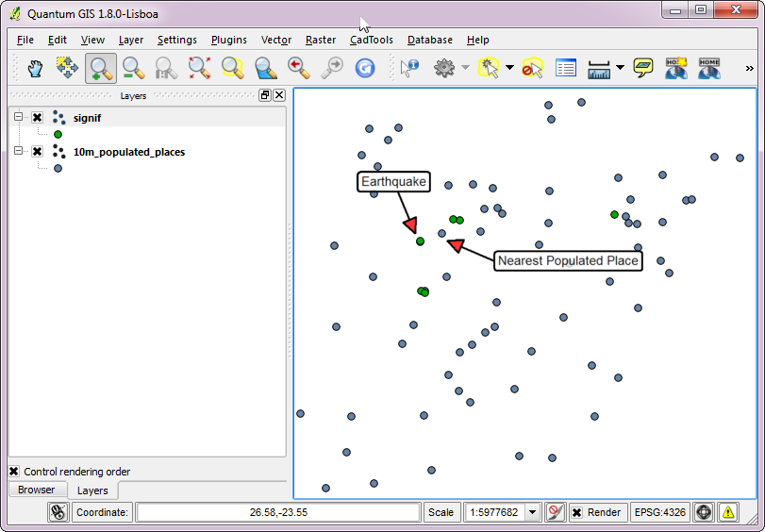Open the CadTools menu
Image resolution: width=765 pixels, height=532 pixels.
(372, 40)
